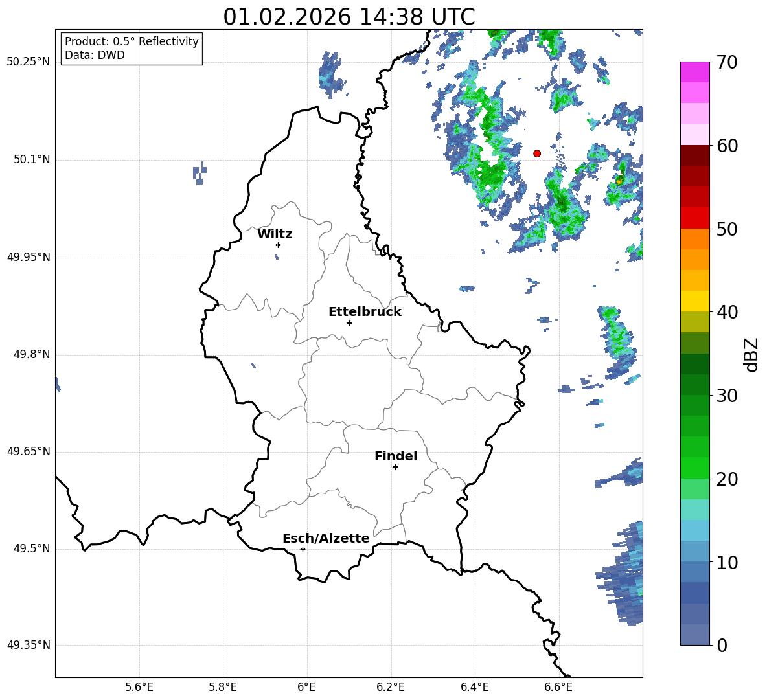Click the 50 colorbar tick label
Image resolution: width=767 pixels, height=700 pixels.
coord(727,229)
